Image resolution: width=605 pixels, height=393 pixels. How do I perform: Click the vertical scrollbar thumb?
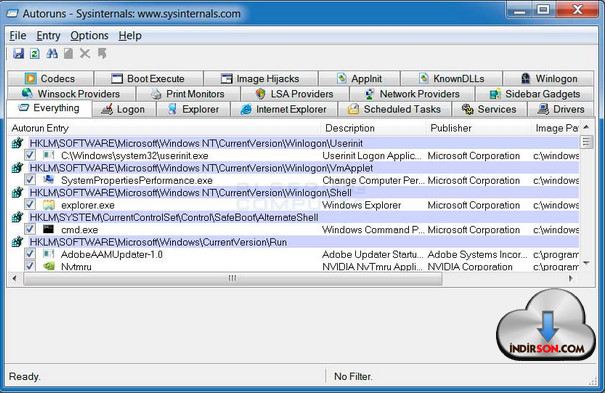[586, 142]
